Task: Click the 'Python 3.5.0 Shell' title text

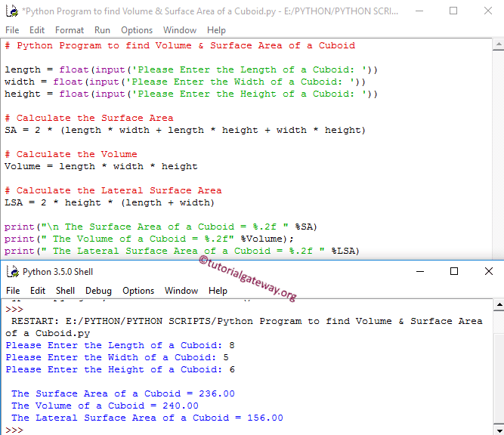Action: pyautogui.click(x=58, y=272)
